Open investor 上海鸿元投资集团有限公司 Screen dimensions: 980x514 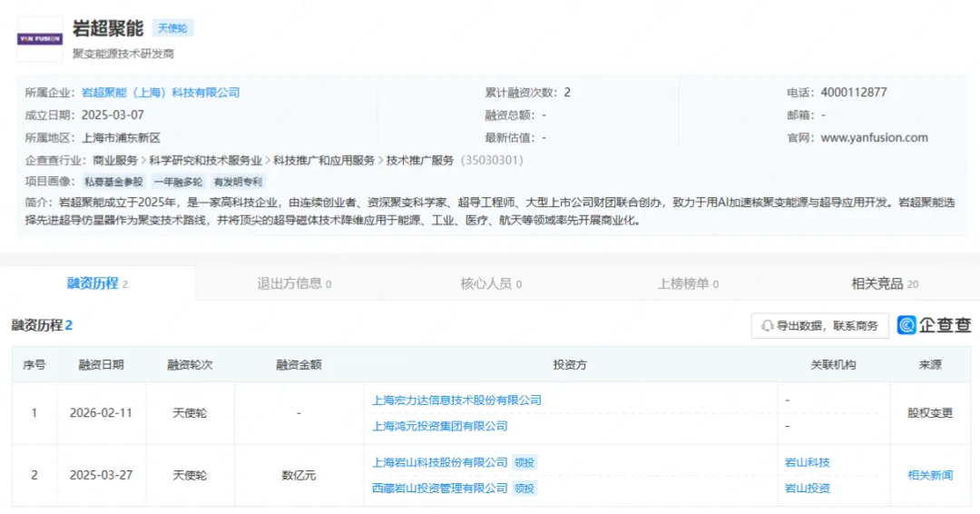coord(440,426)
